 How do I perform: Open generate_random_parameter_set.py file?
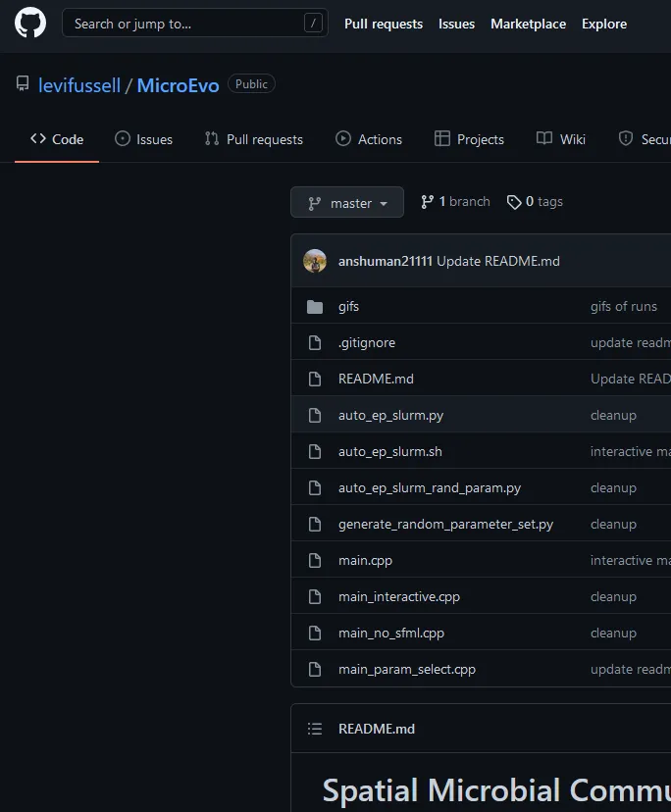click(x=445, y=525)
